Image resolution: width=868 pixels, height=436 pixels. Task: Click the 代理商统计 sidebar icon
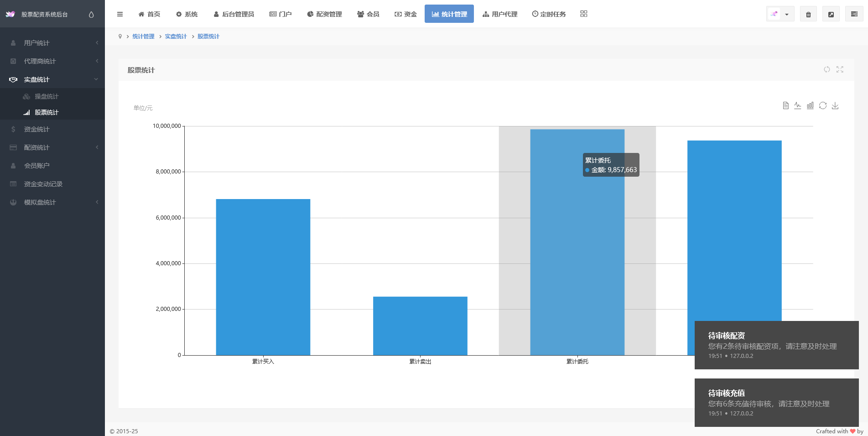click(x=13, y=61)
